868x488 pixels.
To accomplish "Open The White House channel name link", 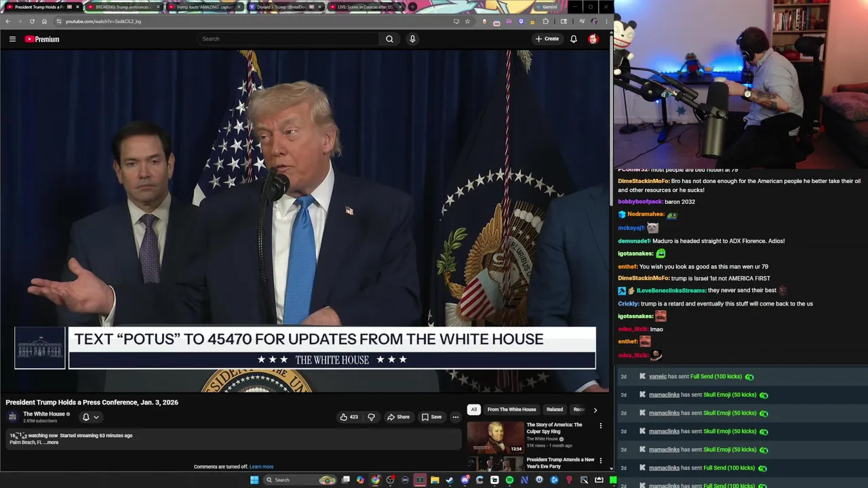I will 44,414.
